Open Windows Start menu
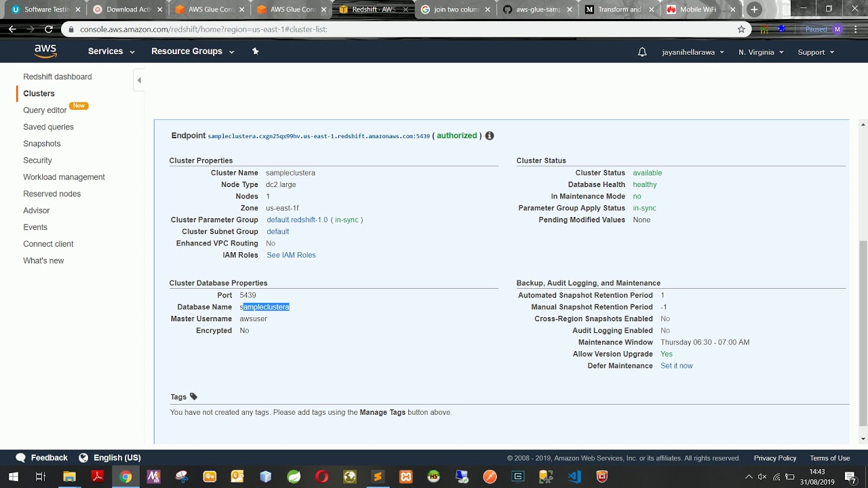Screen dimensions: 868x488 pyautogui.click(x=12, y=476)
